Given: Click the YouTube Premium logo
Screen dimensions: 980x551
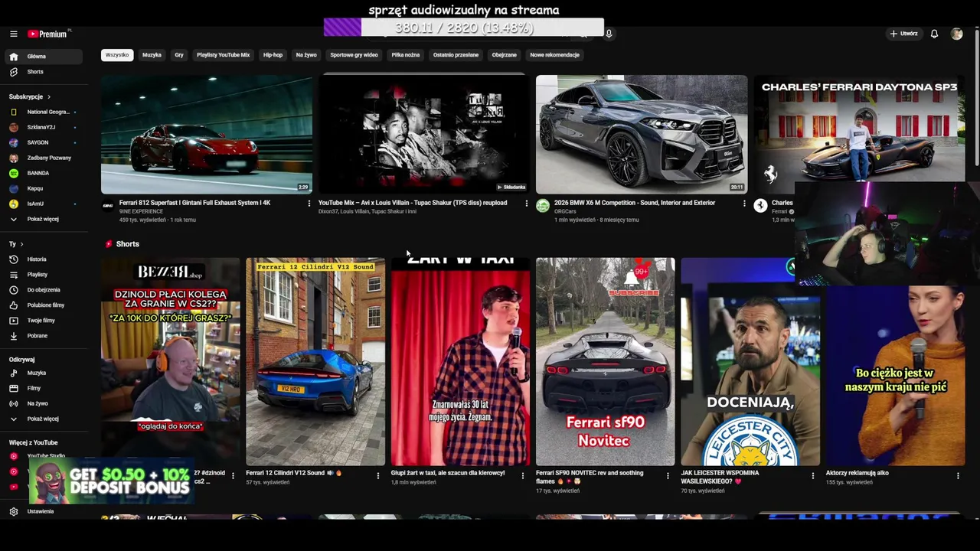Looking at the screenshot, I should [47, 34].
